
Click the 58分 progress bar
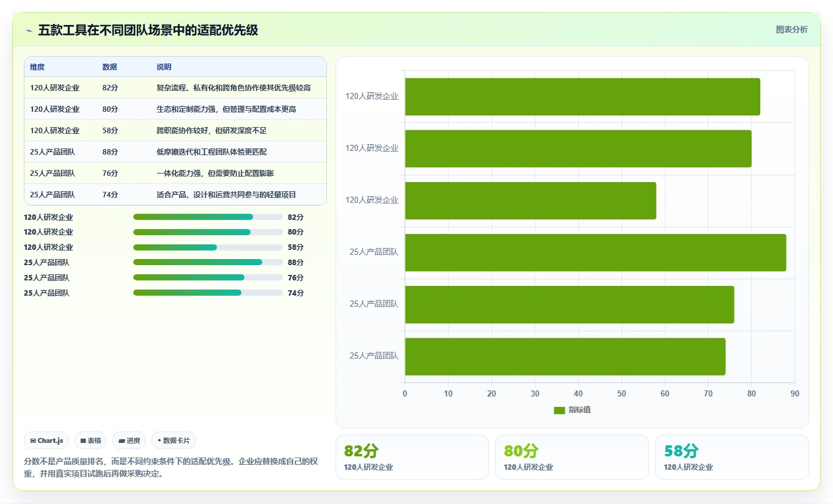[208, 247]
